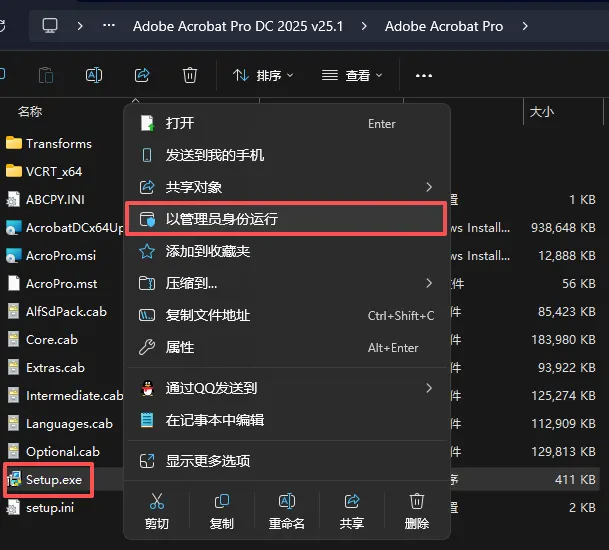Click the toolbar Paste icon

(x=46, y=75)
